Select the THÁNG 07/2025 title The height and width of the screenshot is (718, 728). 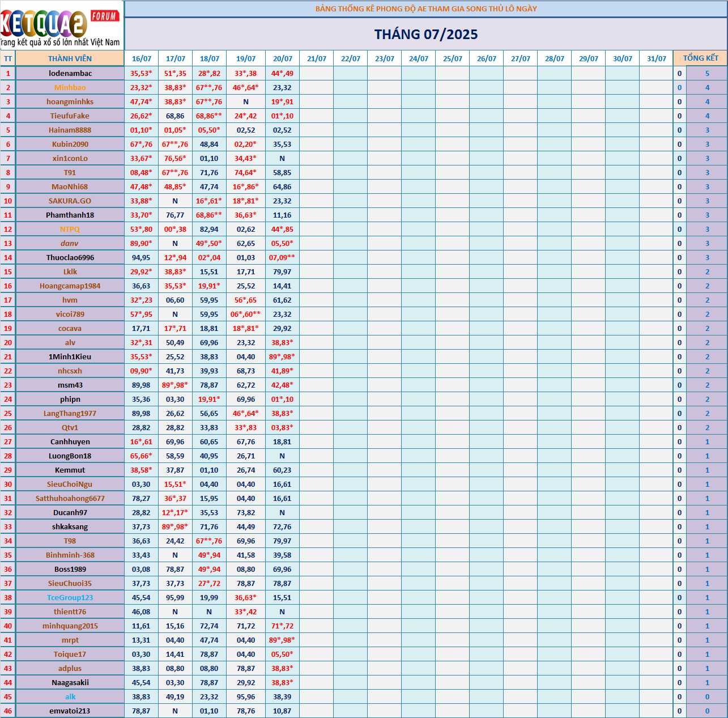tap(426, 35)
